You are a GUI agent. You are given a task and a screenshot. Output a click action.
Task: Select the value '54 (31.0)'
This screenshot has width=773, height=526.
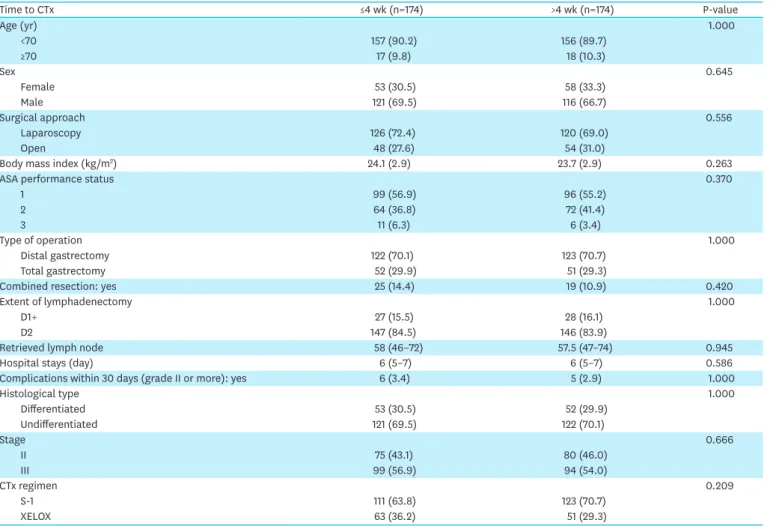click(x=585, y=148)
